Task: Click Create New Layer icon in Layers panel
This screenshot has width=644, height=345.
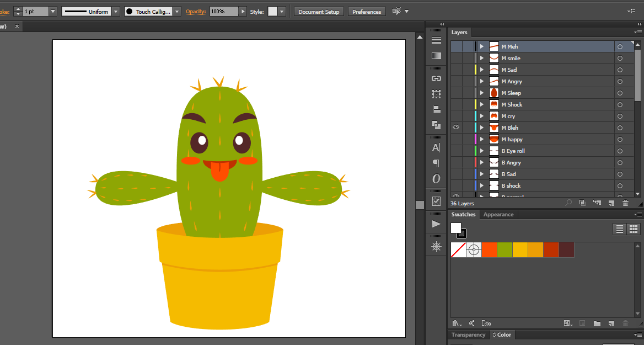Action: [x=611, y=203]
